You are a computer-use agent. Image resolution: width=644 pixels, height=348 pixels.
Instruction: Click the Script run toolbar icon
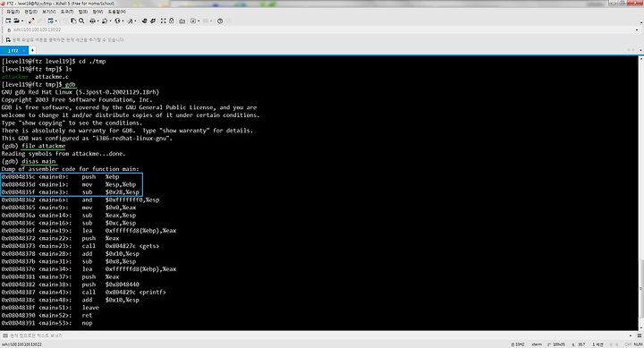(193, 21)
